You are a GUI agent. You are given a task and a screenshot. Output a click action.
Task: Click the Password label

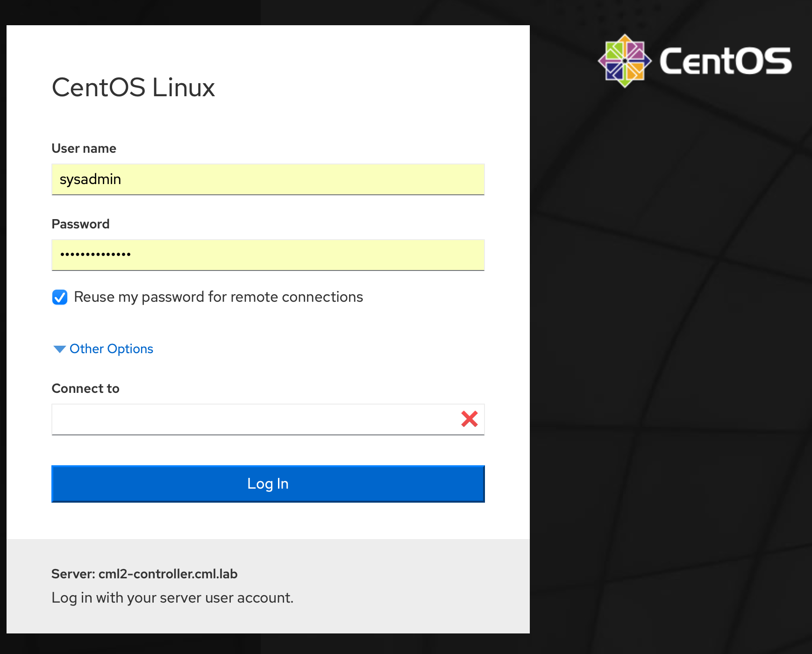coord(80,224)
